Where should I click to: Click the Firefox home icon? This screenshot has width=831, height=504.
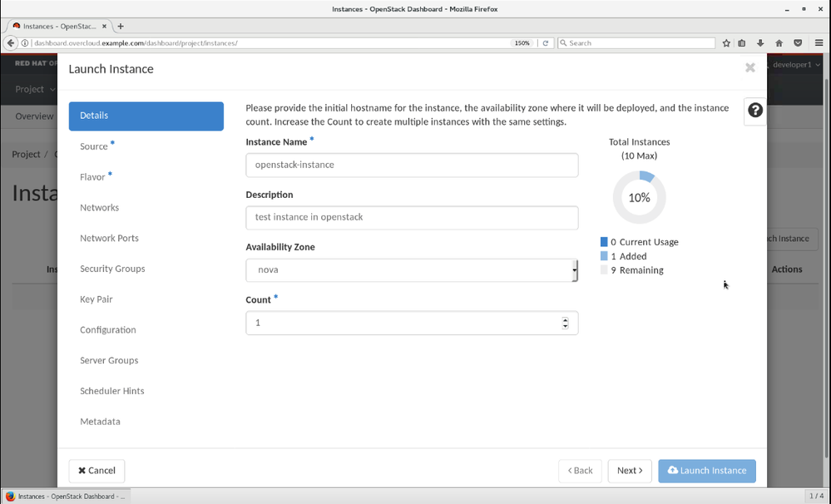[779, 43]
